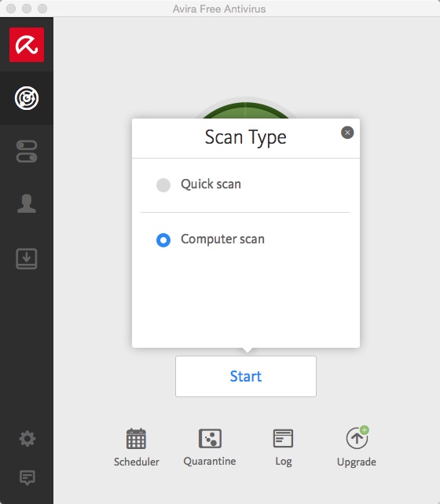The image size is (440, 504).
Task: Click the Scan Type popup heading
Action: click(x=246, y=137)
